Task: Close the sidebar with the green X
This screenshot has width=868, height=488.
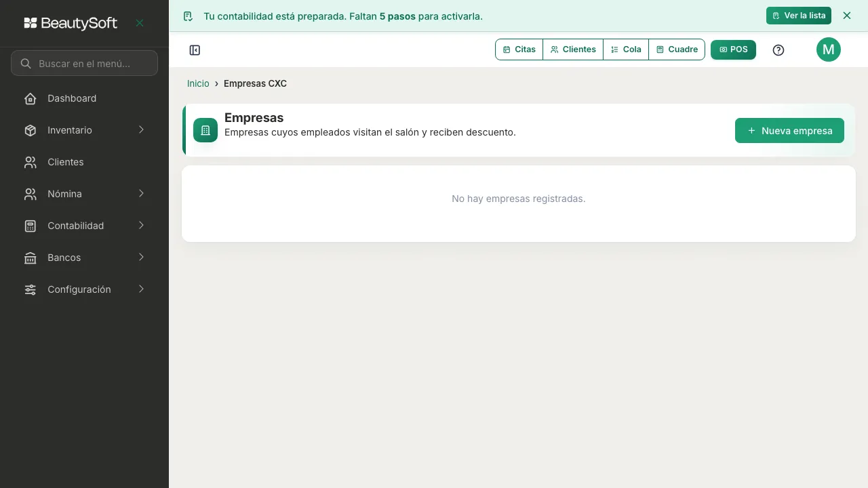Action: [x=140, y=23]
